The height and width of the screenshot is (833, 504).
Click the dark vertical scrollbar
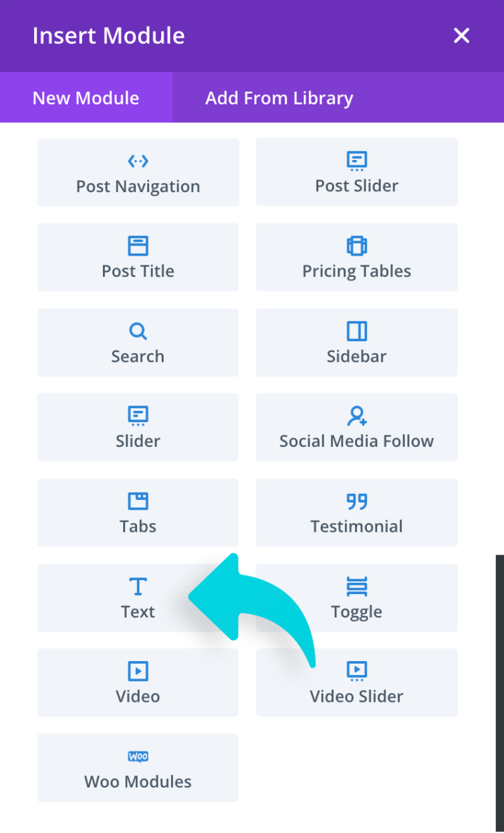tap(499, 689)
